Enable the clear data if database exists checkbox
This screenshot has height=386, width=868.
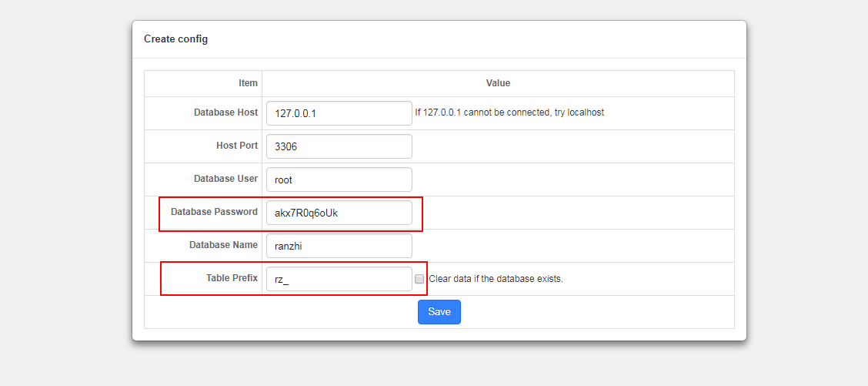click(x=419, y=279)
